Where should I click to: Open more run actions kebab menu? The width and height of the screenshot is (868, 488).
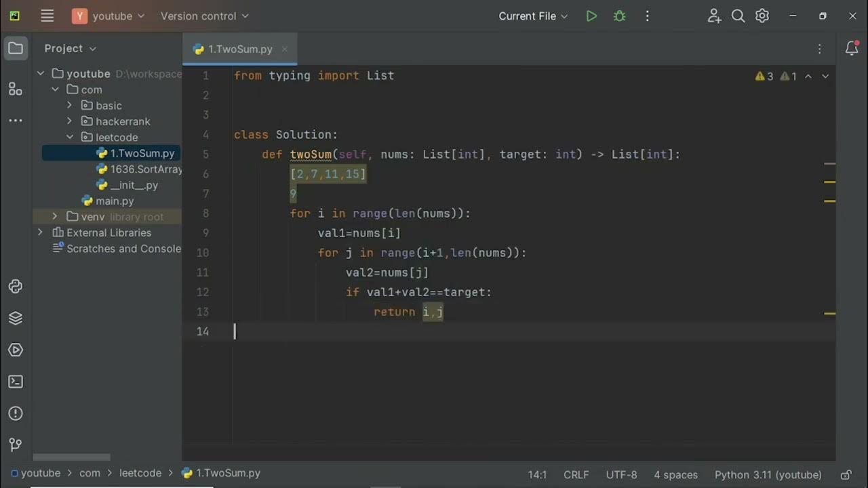647,16
